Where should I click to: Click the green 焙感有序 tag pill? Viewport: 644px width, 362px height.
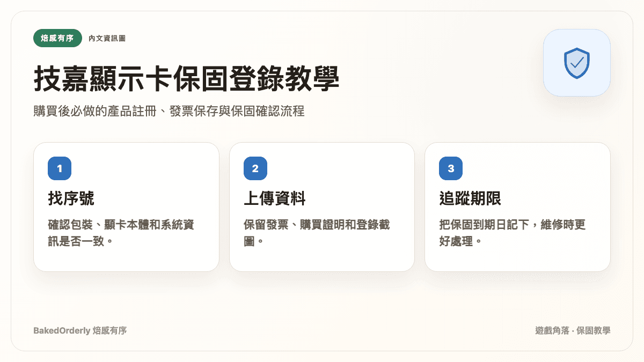57,38
